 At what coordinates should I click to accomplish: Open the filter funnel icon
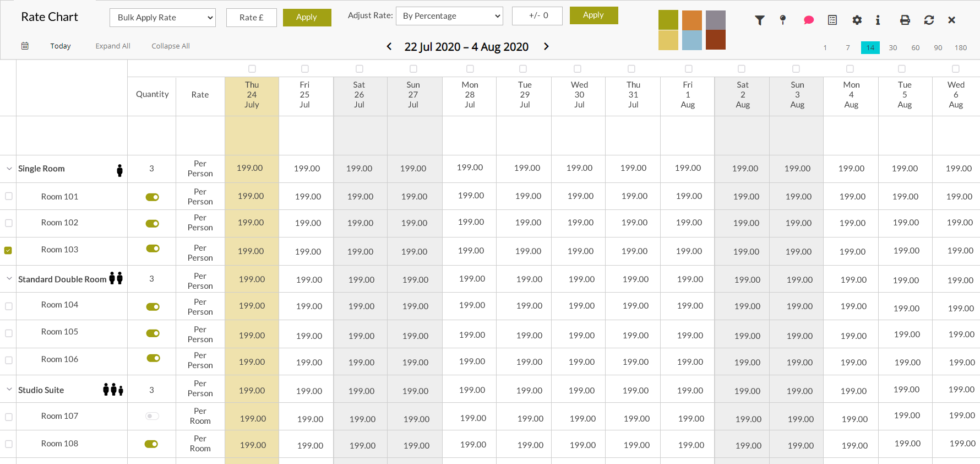pos(760,20)
